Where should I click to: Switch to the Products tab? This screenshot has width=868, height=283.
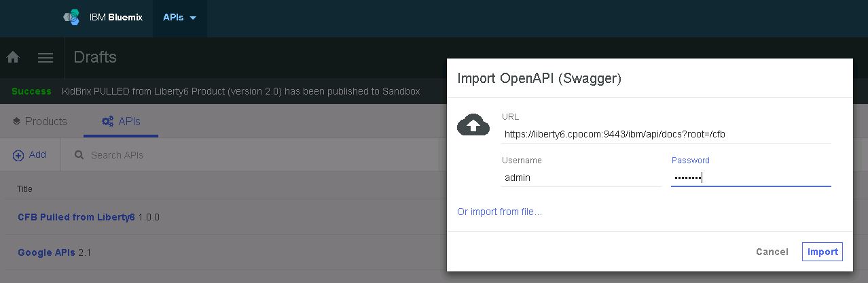click(x=39, y=121)
